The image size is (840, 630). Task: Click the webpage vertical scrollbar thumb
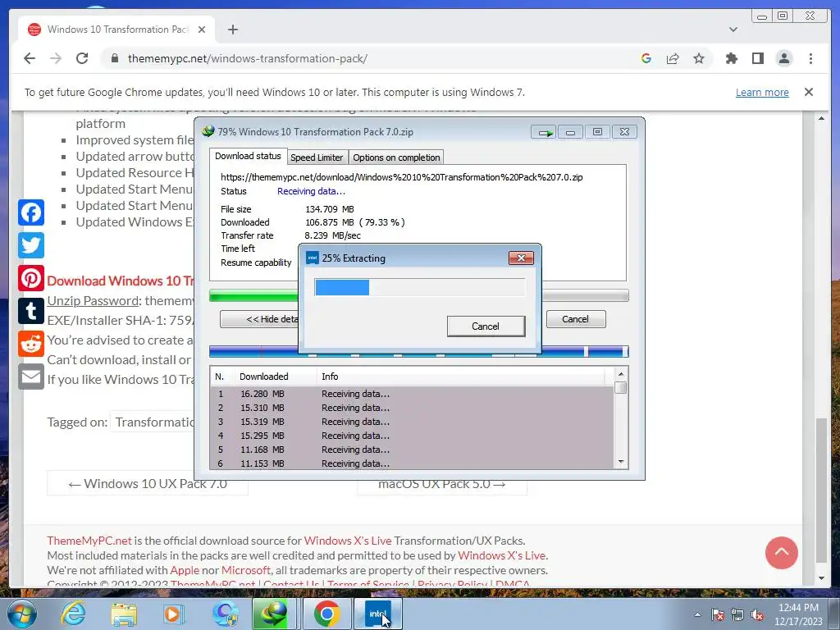(x=821, y=491)
